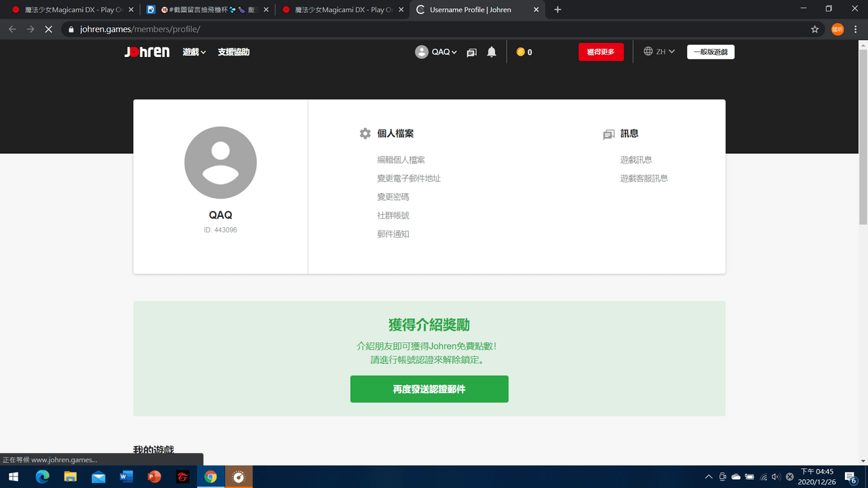This screenshot has width=868, height=488.
Task: Click the Johren logo
Action: point(147,52)
